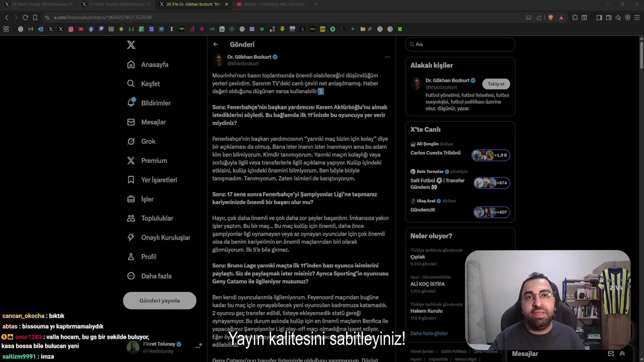Click Gönderi yayınla button
Screen dimensions: 644x362
click(x=159, y=301)
